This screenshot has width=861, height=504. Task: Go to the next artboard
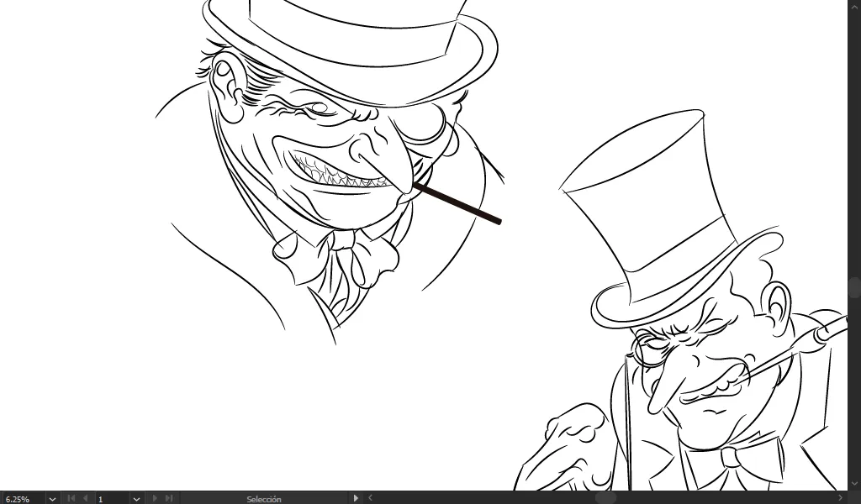(x=155, y=498)
